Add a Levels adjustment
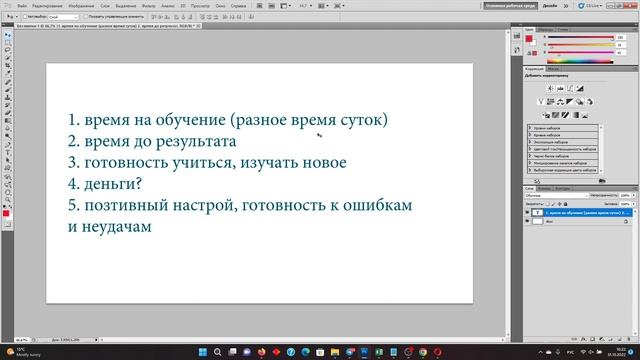The image size is (640, 360). [x=560, y=89]
